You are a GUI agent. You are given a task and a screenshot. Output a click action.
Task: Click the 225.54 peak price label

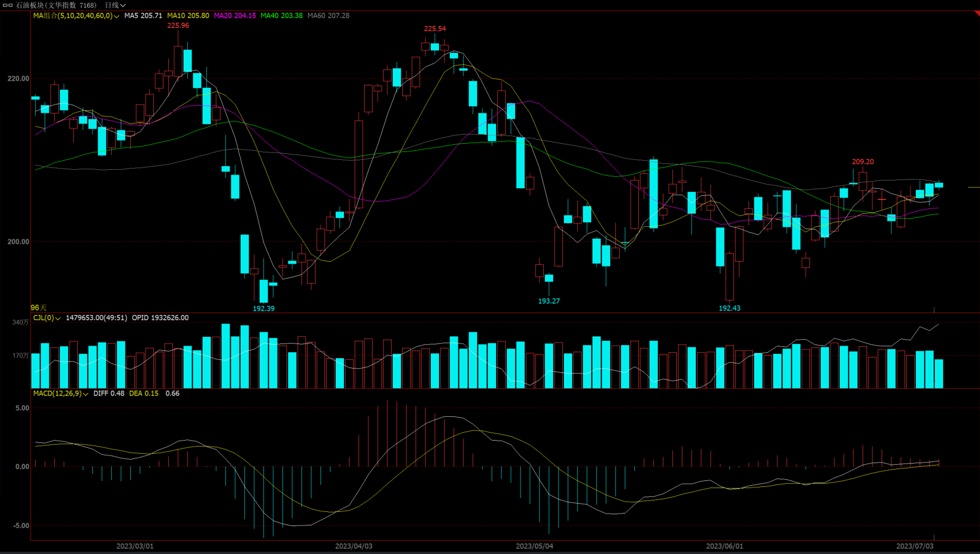click(435, 29)
